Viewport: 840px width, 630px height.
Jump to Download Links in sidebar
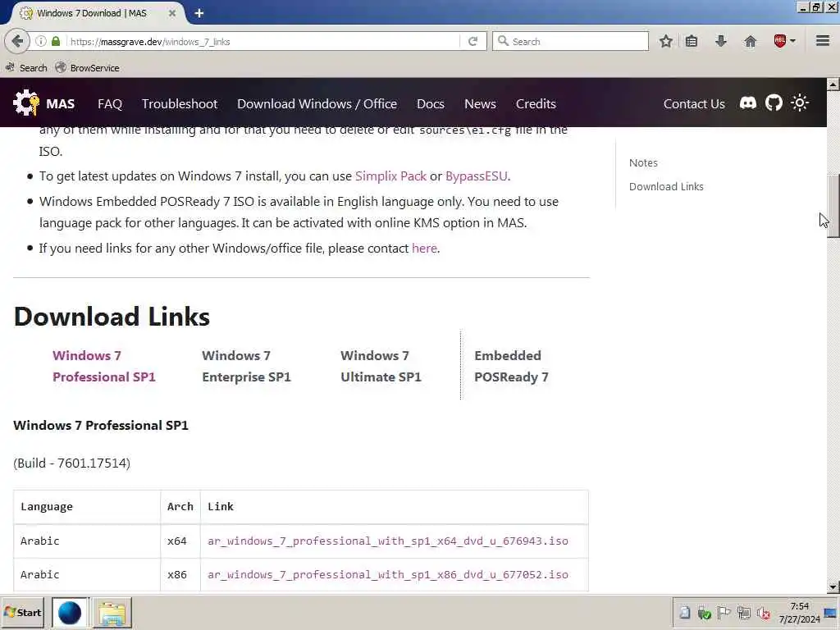click(x=666, y=186)
